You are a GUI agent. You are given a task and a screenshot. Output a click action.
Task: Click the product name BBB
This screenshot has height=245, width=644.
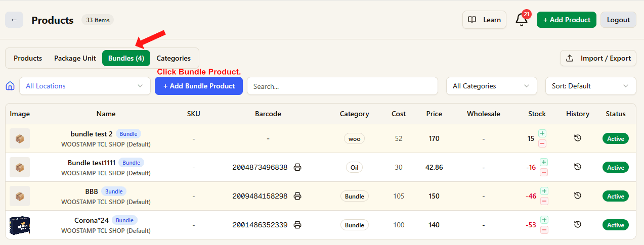point(92,191)
